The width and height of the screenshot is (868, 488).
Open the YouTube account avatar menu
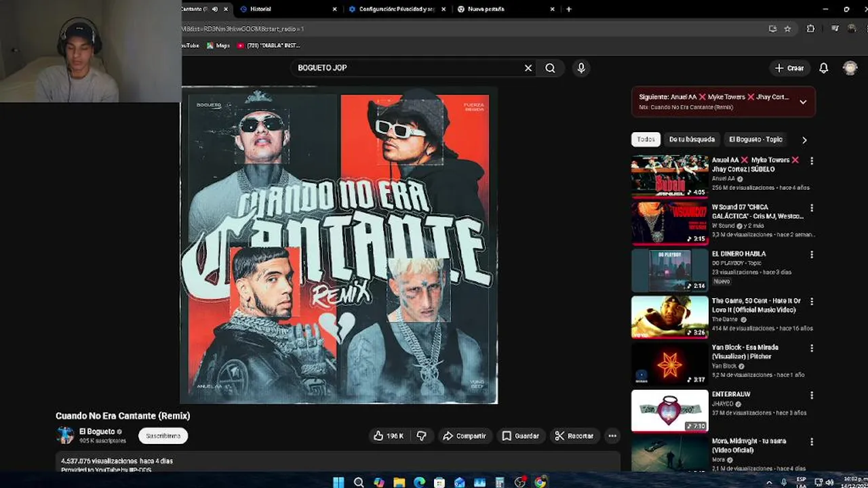(x=850, y=68)
